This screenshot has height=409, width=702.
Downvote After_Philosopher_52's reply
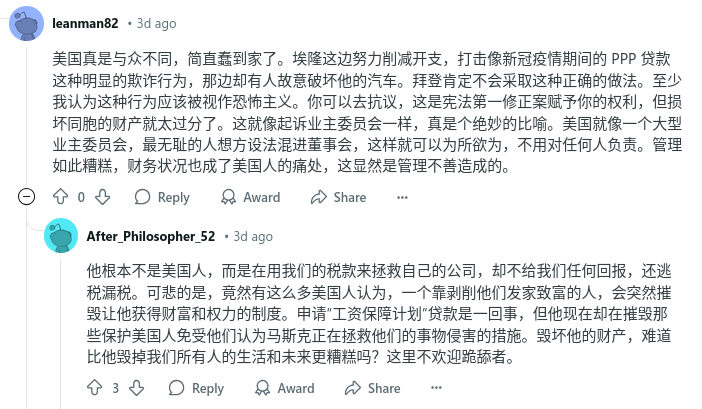coord(137,388)
